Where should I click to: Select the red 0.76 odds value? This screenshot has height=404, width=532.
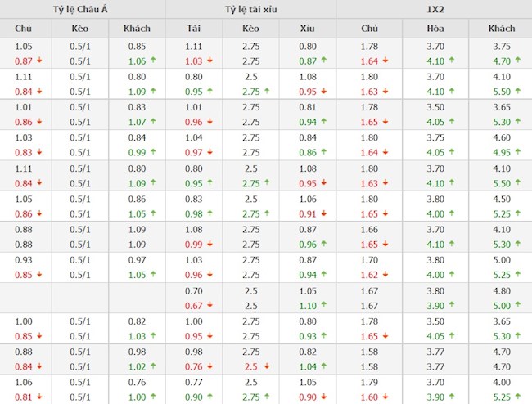(x=193, y=366)
